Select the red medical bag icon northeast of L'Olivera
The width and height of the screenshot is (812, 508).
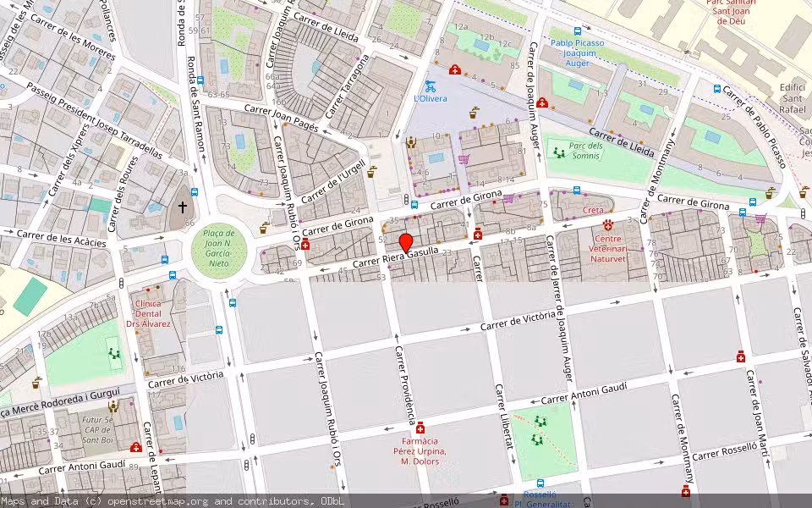point(455,69)
